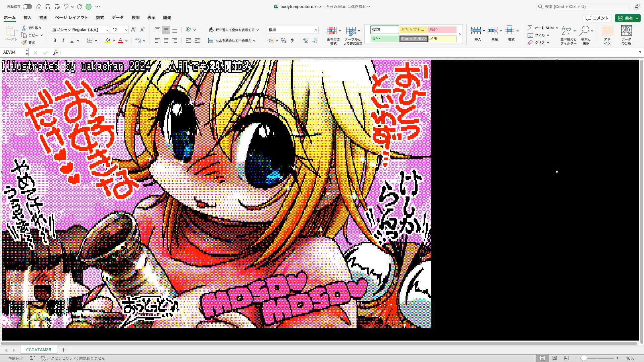This screenshot has height=362, width=644.
Task: Increase font size with larger A icon
Action: (133, 30)
